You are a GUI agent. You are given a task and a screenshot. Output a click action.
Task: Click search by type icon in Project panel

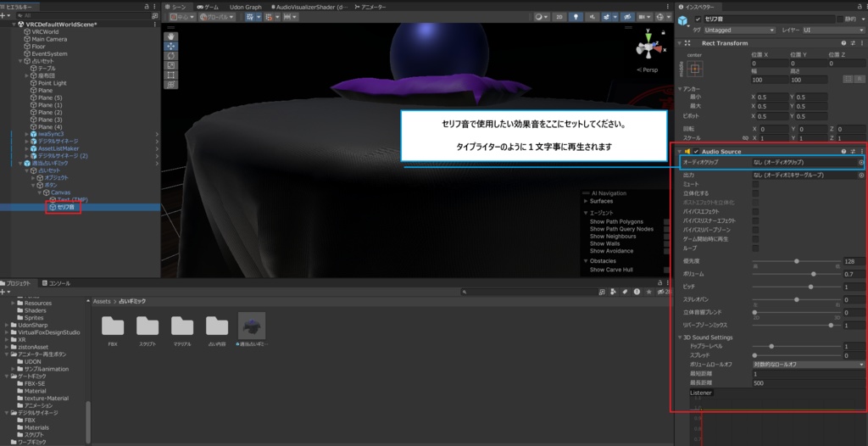coord(613,292)
